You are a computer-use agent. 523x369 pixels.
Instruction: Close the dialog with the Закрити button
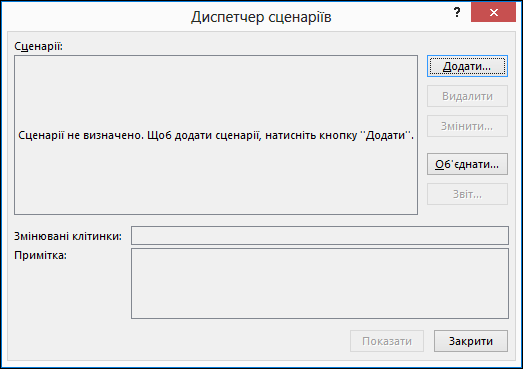point(471,341)
